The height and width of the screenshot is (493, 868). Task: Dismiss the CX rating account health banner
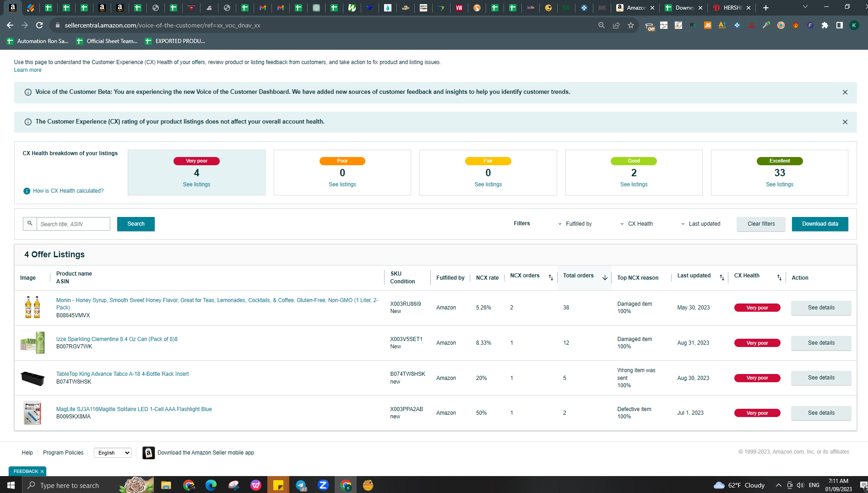click(845, 122)
